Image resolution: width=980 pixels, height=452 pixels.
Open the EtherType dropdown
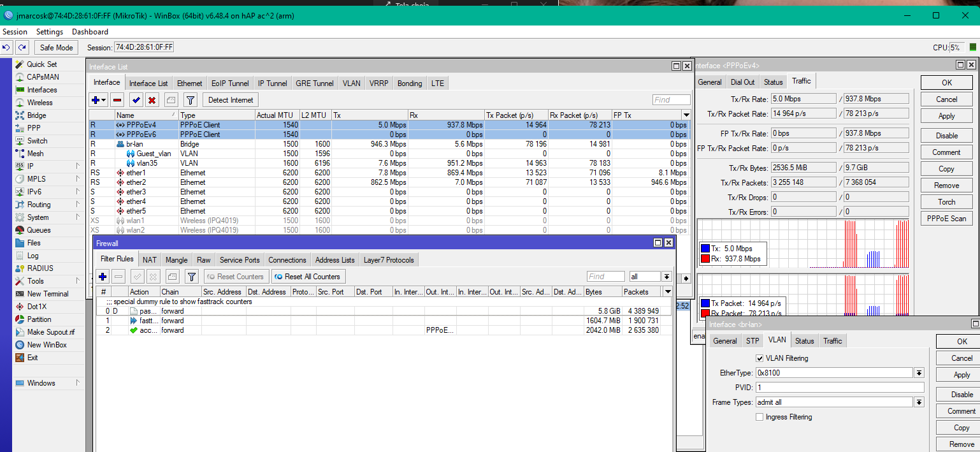tap(919, 373)
